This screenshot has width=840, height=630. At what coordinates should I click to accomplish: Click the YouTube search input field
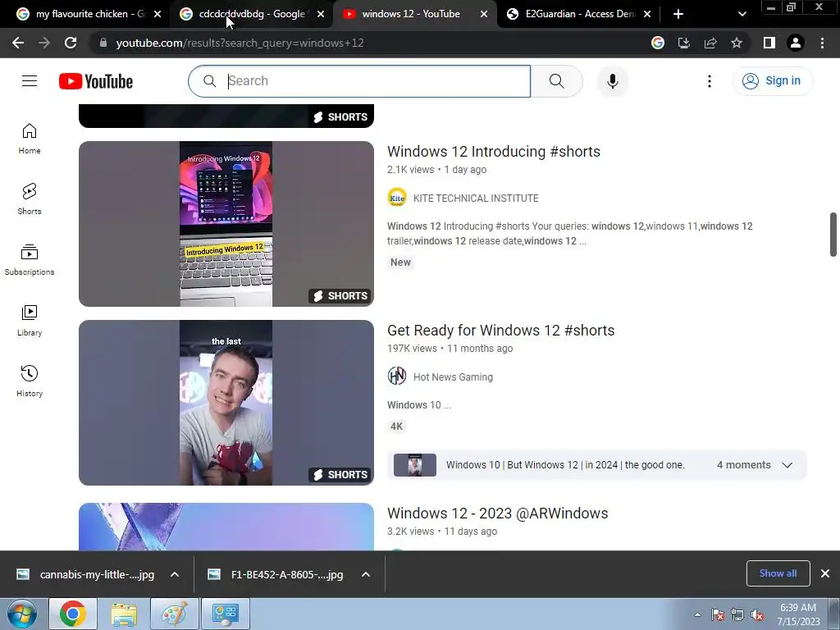click(359, 81)
